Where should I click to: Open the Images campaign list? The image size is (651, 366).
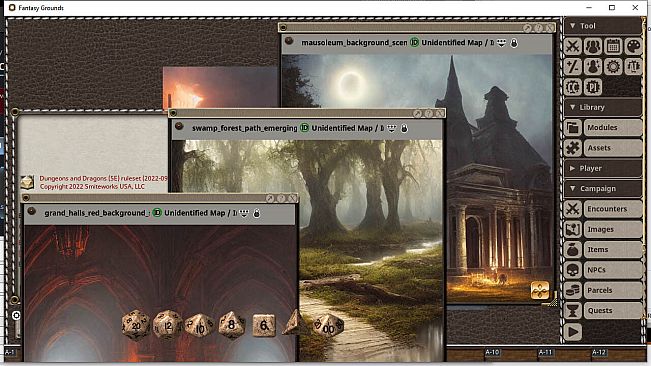point(613,229)
